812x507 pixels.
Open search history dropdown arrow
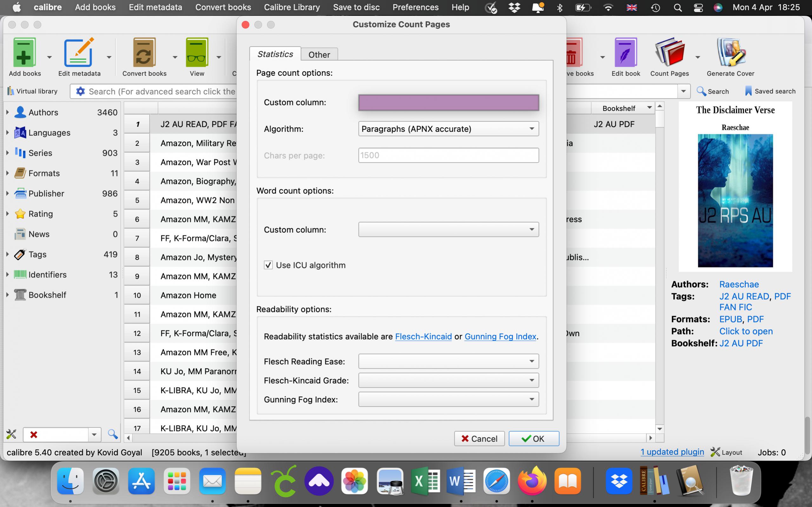(x=683, y=91)
